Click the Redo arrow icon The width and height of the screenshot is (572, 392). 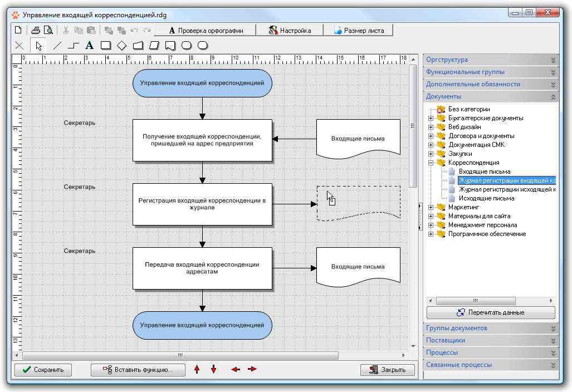[x=147, y=30]
